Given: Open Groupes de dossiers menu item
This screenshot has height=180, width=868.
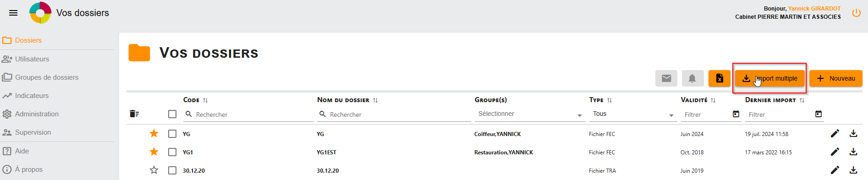Looking at the screenshot, I should click(47, 77).
